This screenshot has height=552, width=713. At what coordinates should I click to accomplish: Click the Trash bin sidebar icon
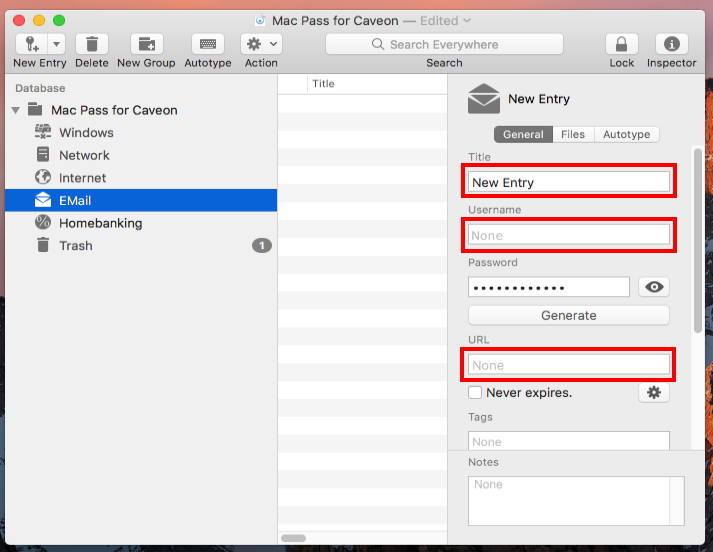click(x=43, y=245)
